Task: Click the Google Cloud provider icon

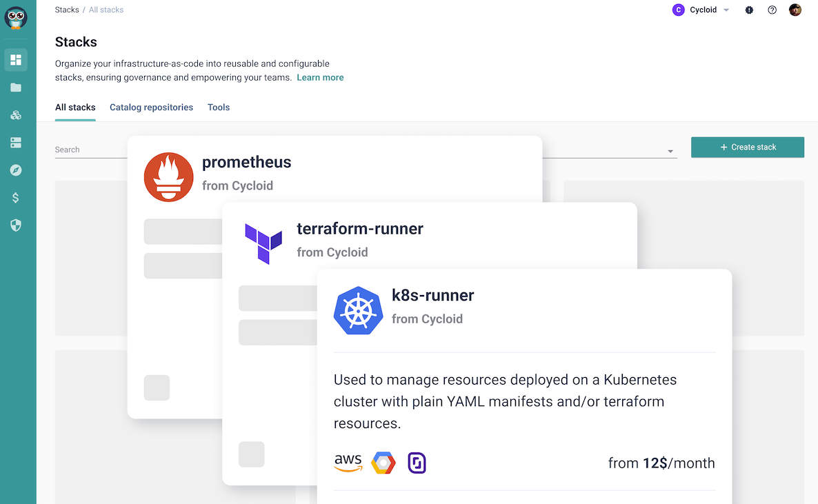Action: (383, 463)
